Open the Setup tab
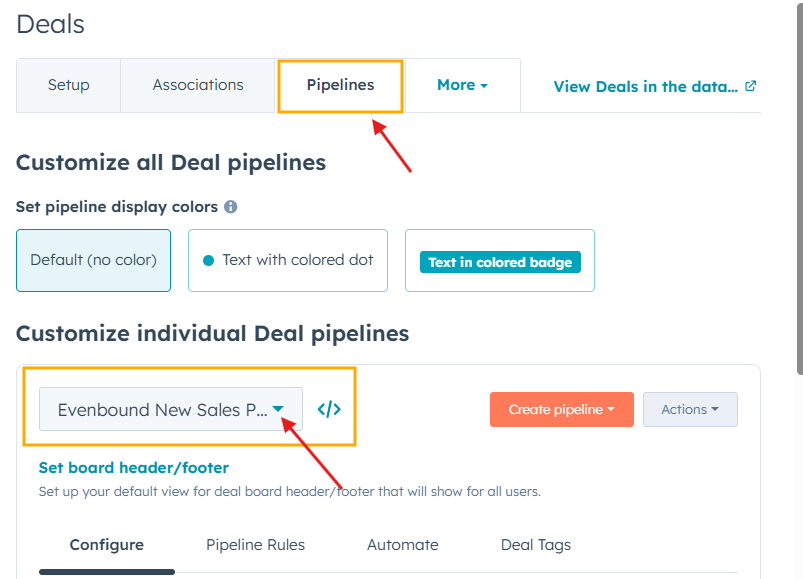Screen dimensions: 803x579 [x=68, y=85]
